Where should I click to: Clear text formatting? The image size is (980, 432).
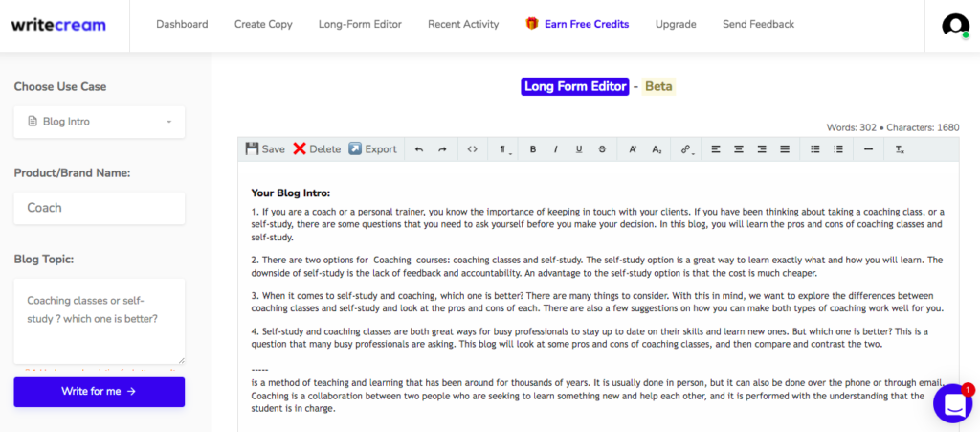click(900, 149)
